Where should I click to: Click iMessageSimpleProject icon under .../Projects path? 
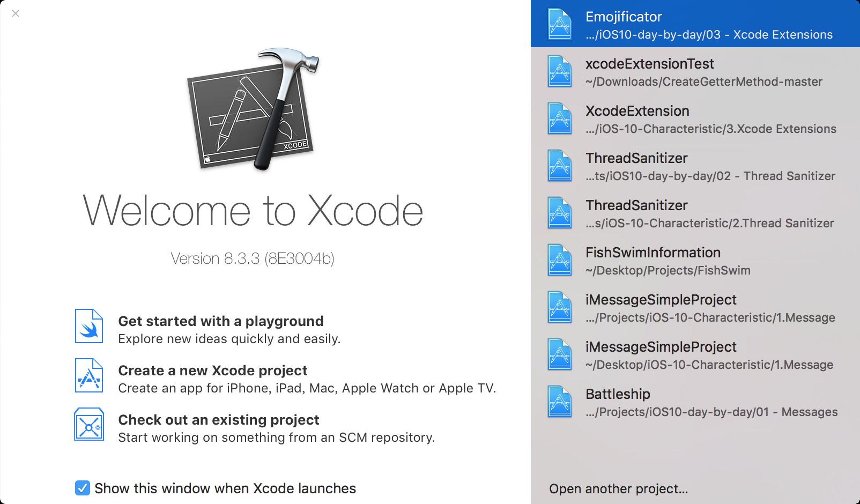click(x=560, y=307)
